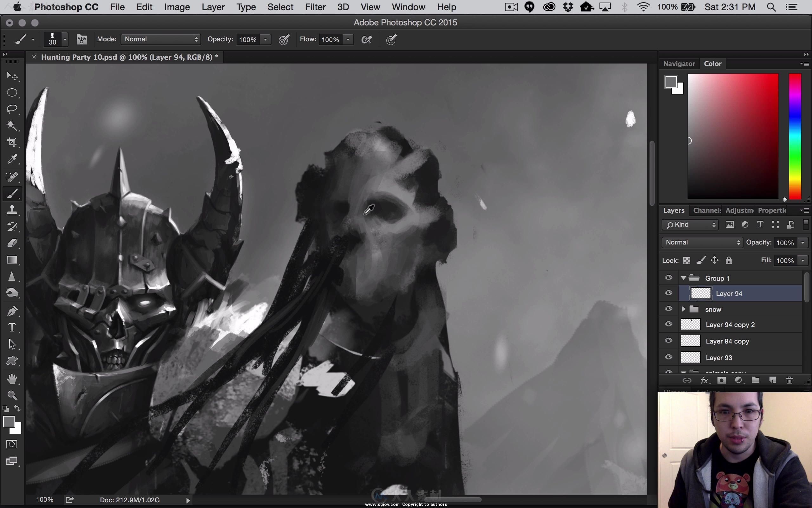The width and height of the screenshot is (812, 508).
Task: Click the toolbar foreground color swatch
Action: tap(9, 422)
